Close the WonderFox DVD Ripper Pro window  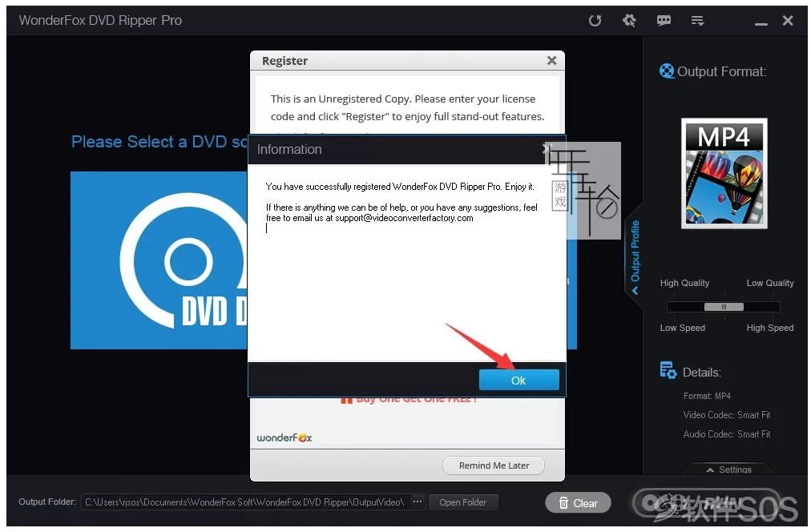pos(788,21)
